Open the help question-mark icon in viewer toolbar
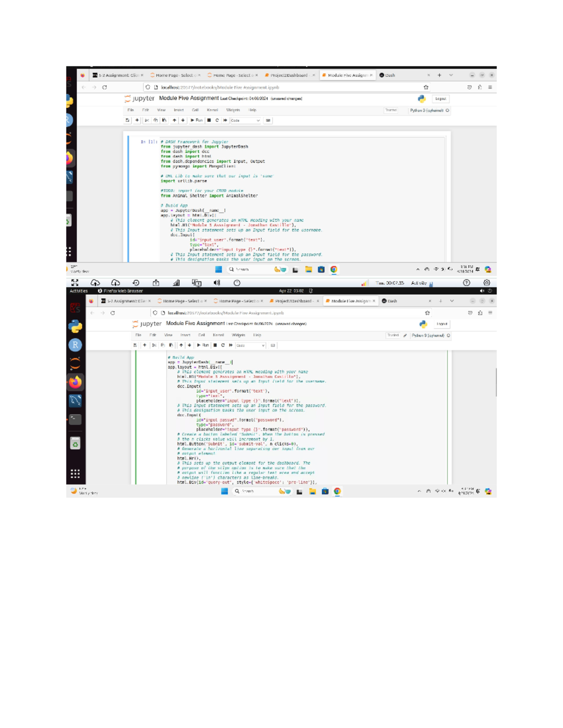Image resolution: width=563 pixels, height=728 pixels. pyautogui.click(x=466, y=283)
